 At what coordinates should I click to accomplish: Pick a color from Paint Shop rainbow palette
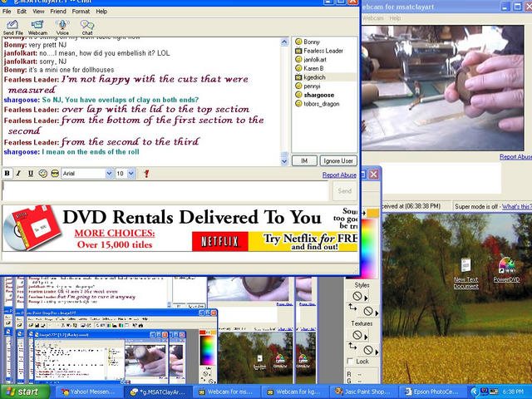[x=369, y=248]
